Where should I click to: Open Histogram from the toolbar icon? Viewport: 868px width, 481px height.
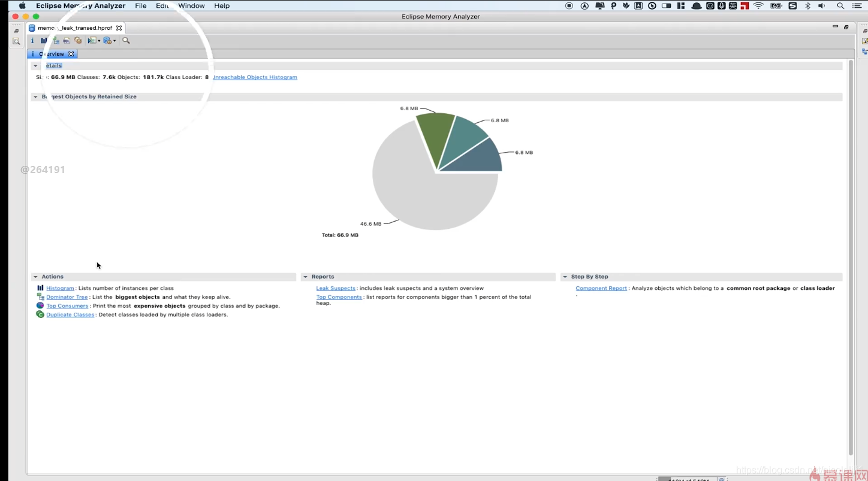(44, 41)
